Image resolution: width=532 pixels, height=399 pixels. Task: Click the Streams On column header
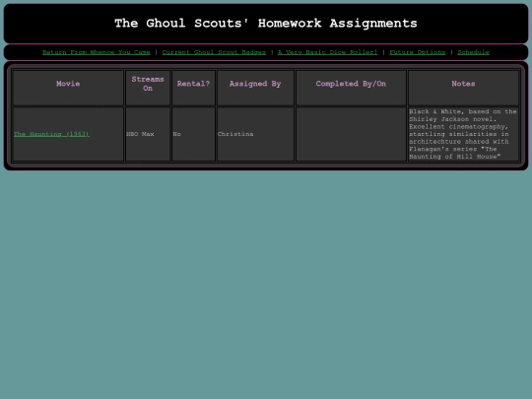[148, 88]
